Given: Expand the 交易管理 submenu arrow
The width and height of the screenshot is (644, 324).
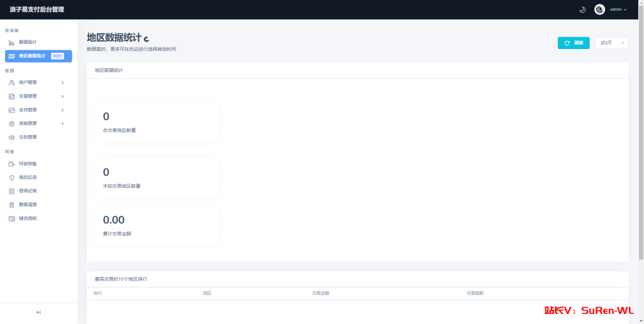Looking at the screenshot, I should click(62, 96).
